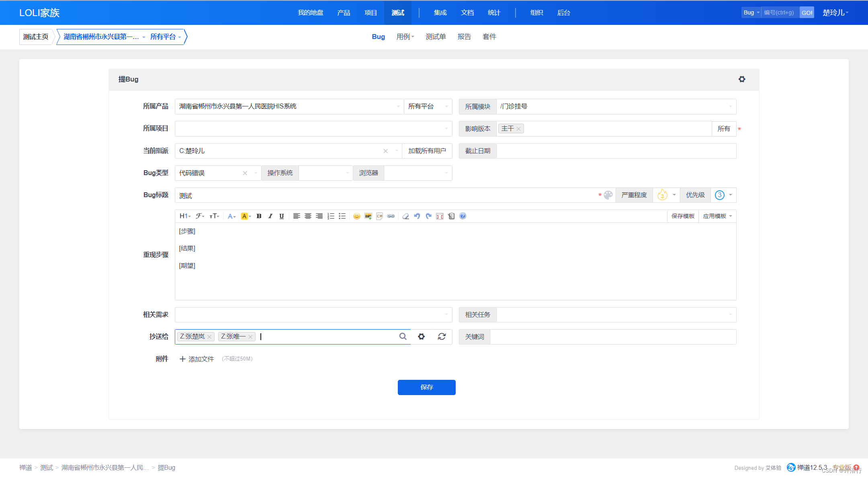Align text left in editor

pos(297,216)
